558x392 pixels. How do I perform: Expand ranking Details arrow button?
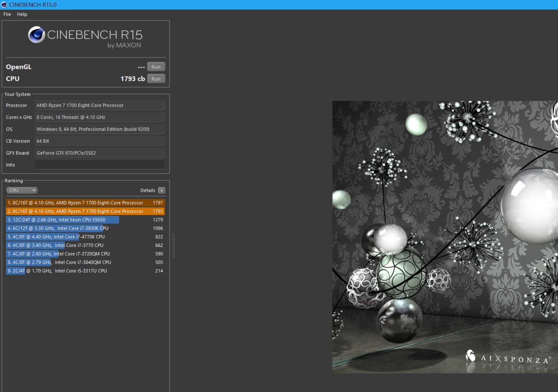point(162,190)
